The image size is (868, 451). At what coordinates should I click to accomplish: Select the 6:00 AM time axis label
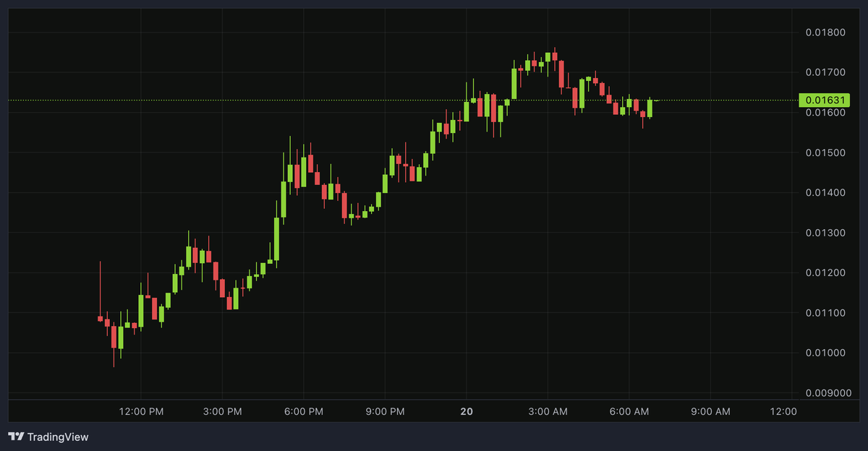(629, 411)
